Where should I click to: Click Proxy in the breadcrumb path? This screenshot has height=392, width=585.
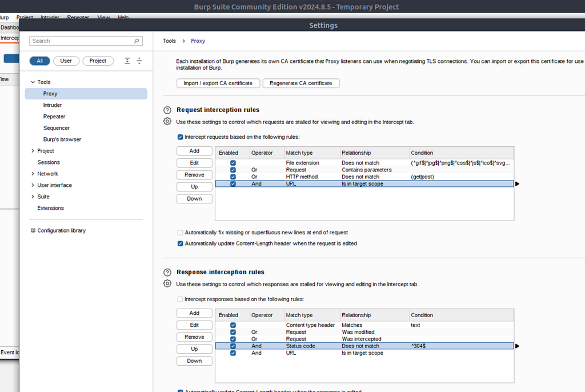point(198,41)
